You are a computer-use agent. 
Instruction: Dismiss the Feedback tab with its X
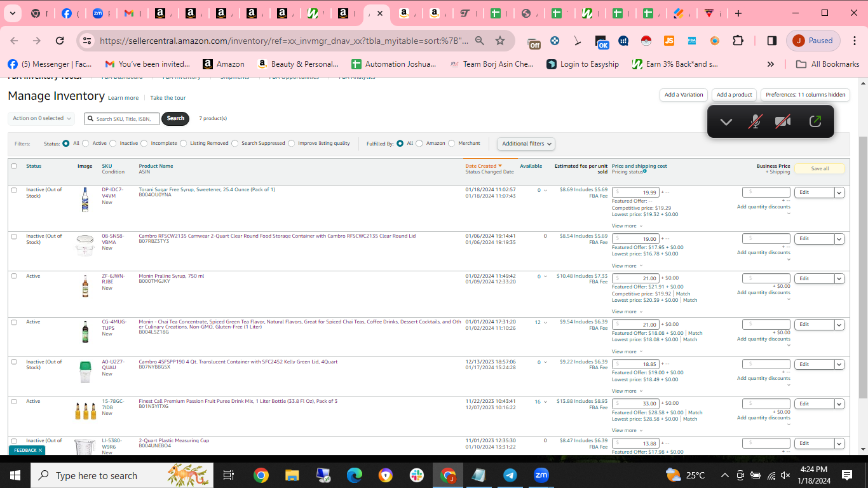pyautogui.click(x=40, y=451)
